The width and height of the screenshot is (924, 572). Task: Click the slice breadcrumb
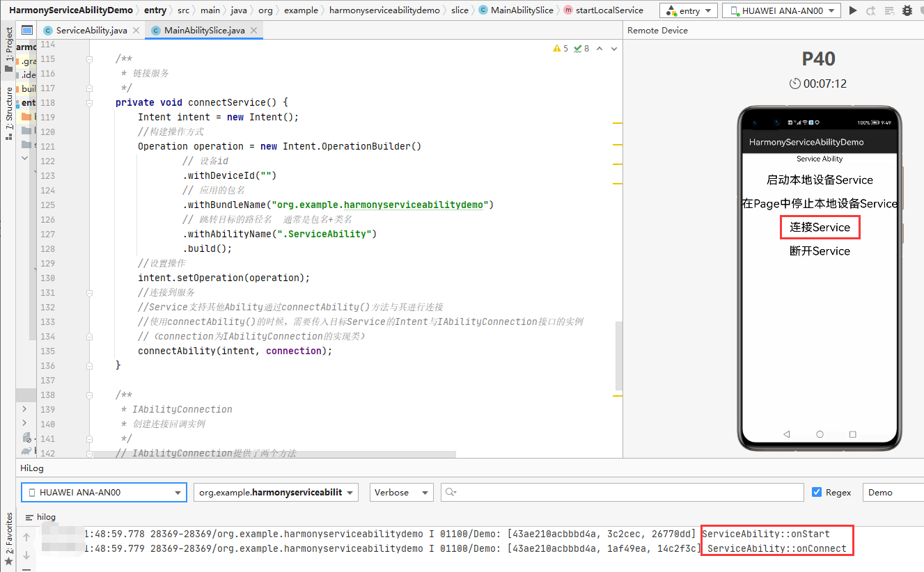click(x=460, y=10)
